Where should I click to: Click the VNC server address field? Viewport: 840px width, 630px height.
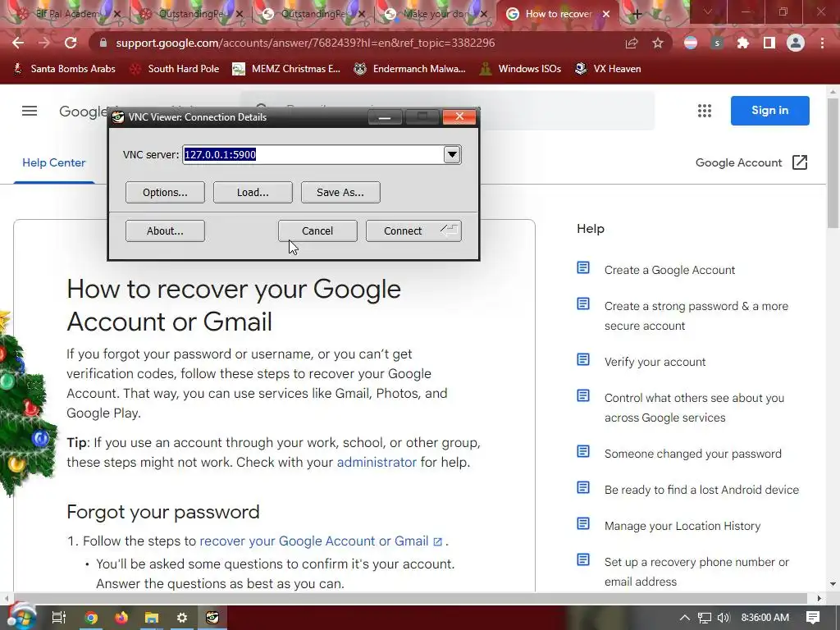pyautogui.click(x=313, y=155)
